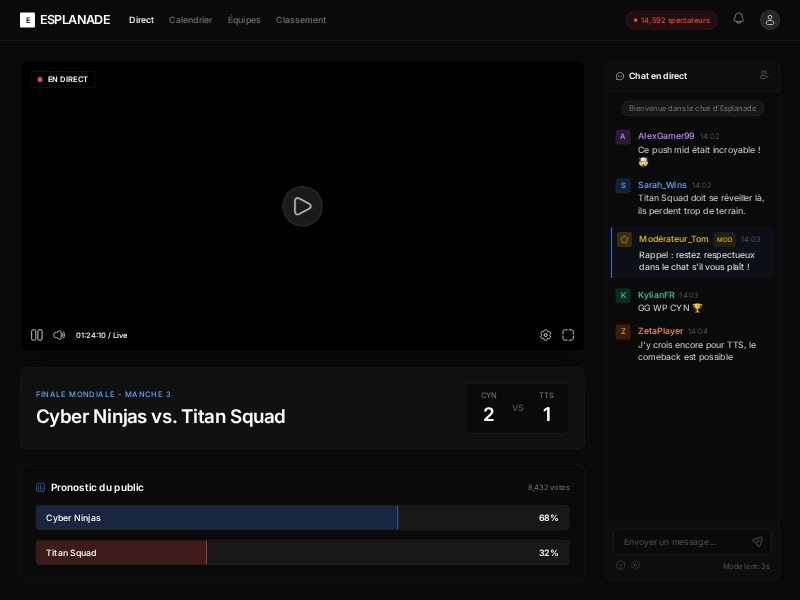Mute the video player volume

tap(59, 335)
